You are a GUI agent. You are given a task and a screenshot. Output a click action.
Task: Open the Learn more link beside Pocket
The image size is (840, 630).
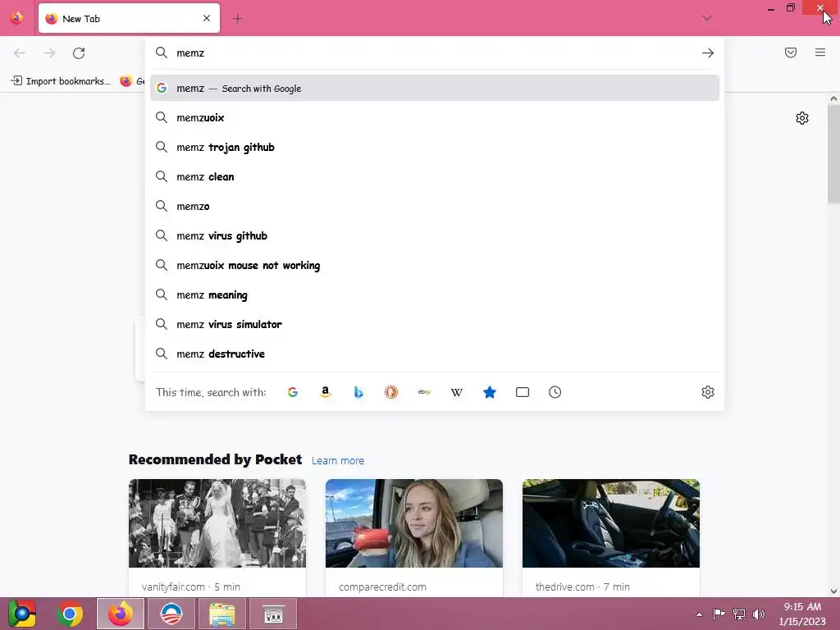[x=337, y=461]
